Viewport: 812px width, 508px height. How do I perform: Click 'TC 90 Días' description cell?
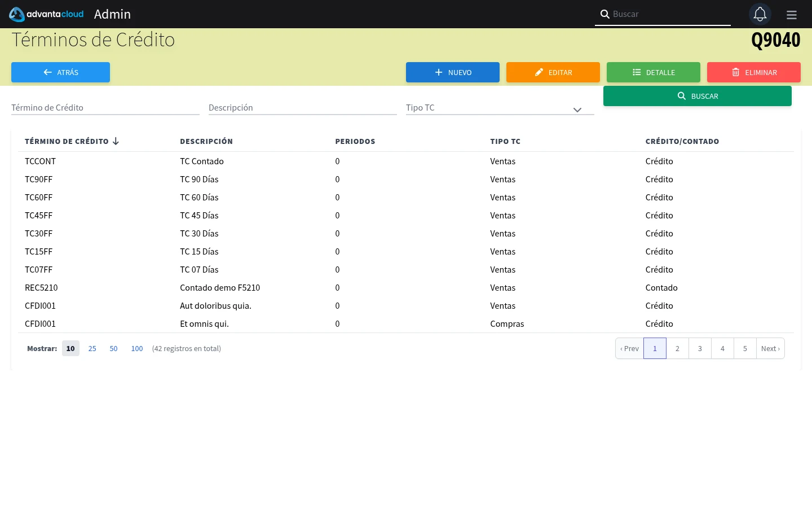click(x=199, y=179)
